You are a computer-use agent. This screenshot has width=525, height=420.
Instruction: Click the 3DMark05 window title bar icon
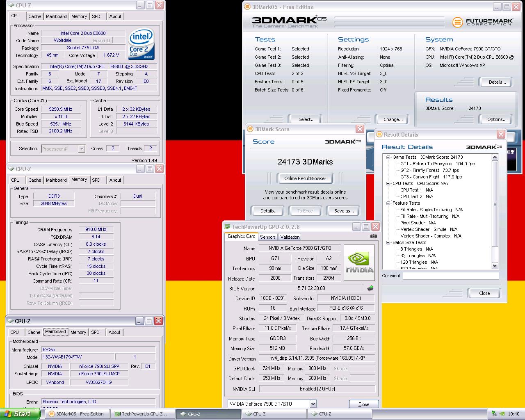[x=247, y=7]
